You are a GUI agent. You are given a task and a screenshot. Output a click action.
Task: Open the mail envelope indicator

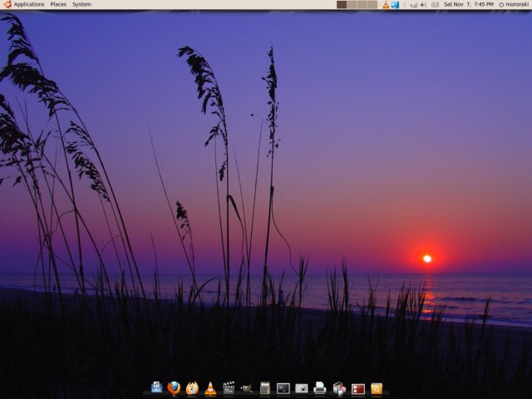click(435, 5)
